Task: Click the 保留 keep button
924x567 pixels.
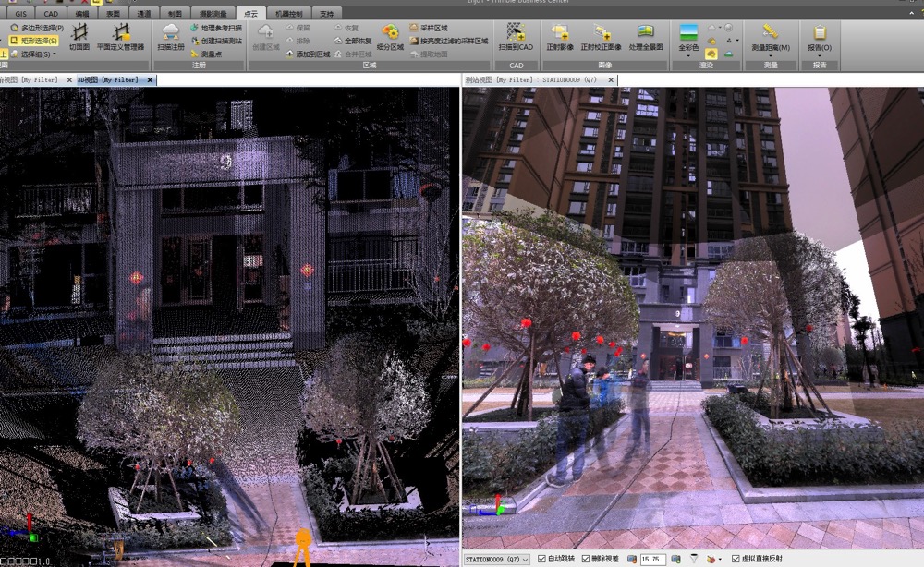Action: click(x=298, y=28)
